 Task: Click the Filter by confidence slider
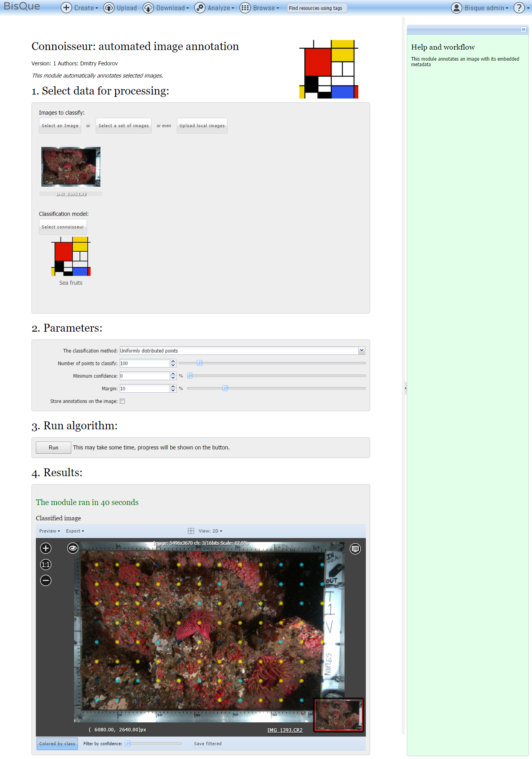(x=154, y=744)
